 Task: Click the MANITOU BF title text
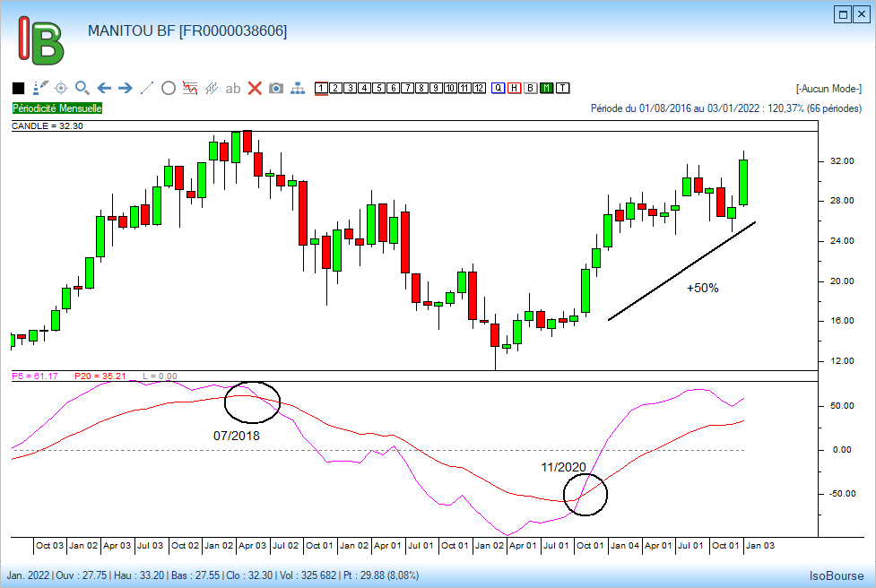point(187,30)
